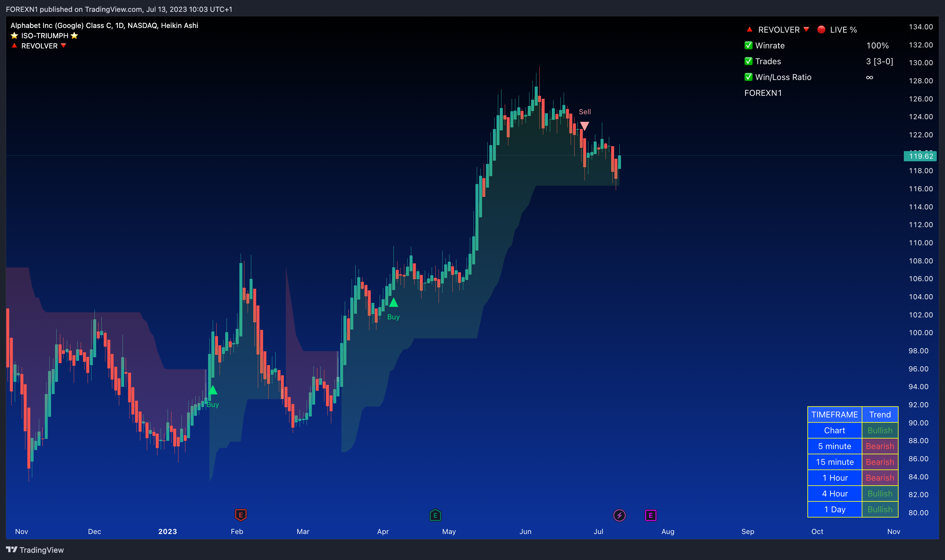945x560 pixels.
Task: Click the 1 Hour timeframe cell
Action: (x=834, y=478)
